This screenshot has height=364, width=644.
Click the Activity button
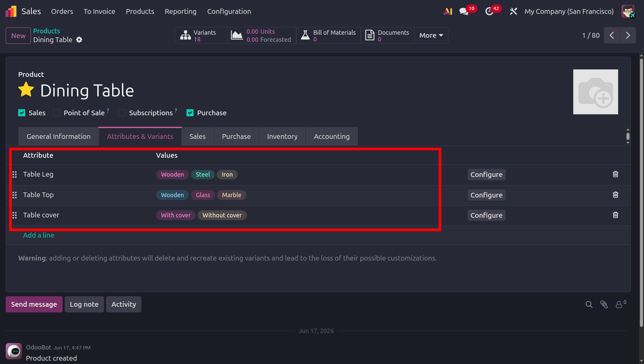point(124,304)
